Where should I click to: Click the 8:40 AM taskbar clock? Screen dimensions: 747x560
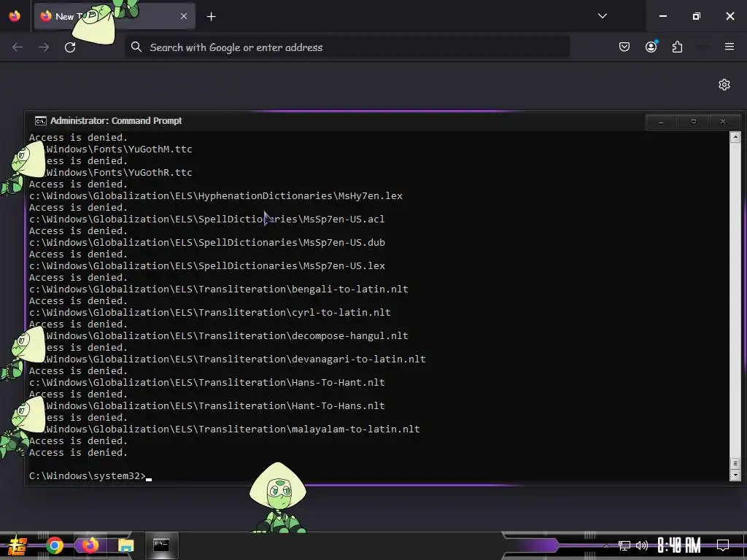(679, 545)
